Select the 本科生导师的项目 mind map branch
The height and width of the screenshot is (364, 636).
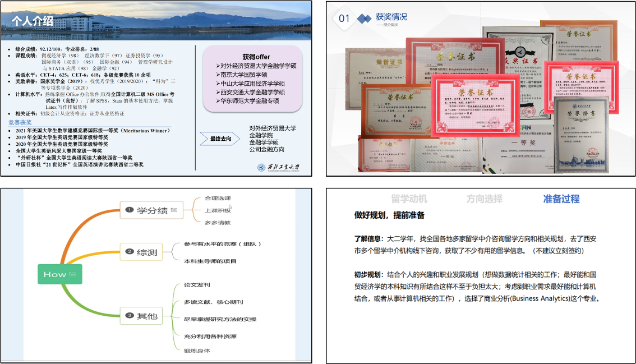click(x=210, y=261)
